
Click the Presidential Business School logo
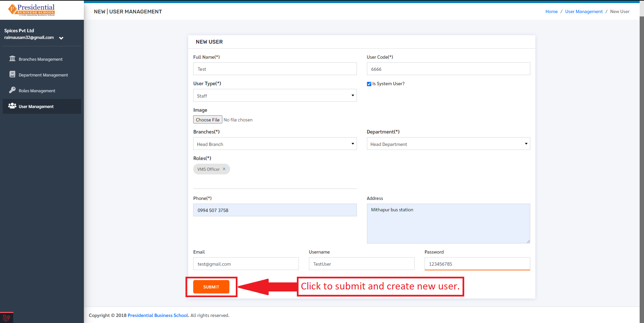tap(32, 10)
